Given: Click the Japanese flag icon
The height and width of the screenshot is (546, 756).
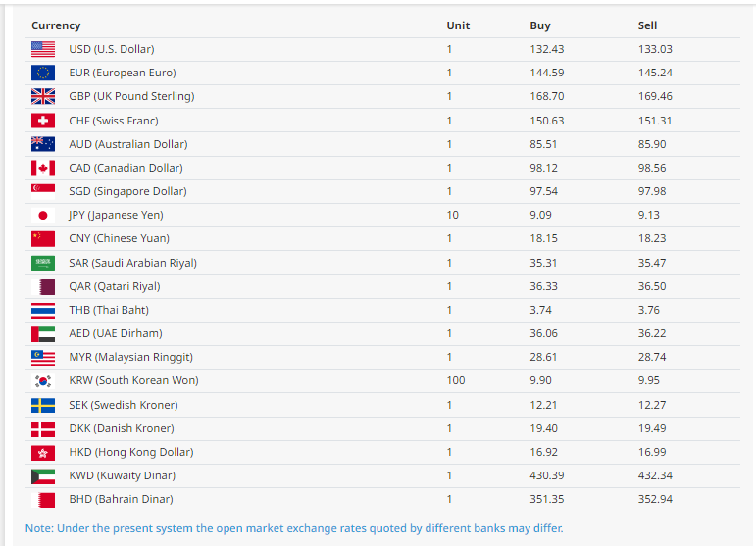Looking at the screenshot, I should [x=43, y=215].
